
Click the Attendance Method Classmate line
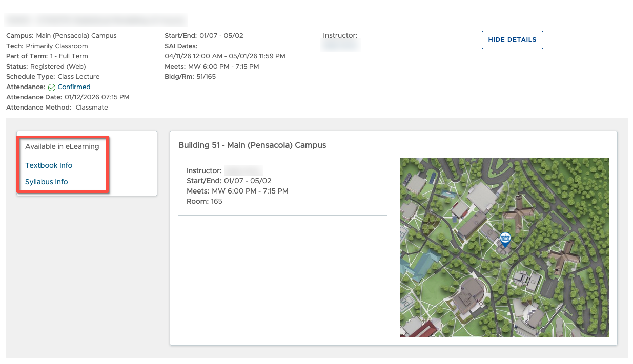tap(57, 108)
